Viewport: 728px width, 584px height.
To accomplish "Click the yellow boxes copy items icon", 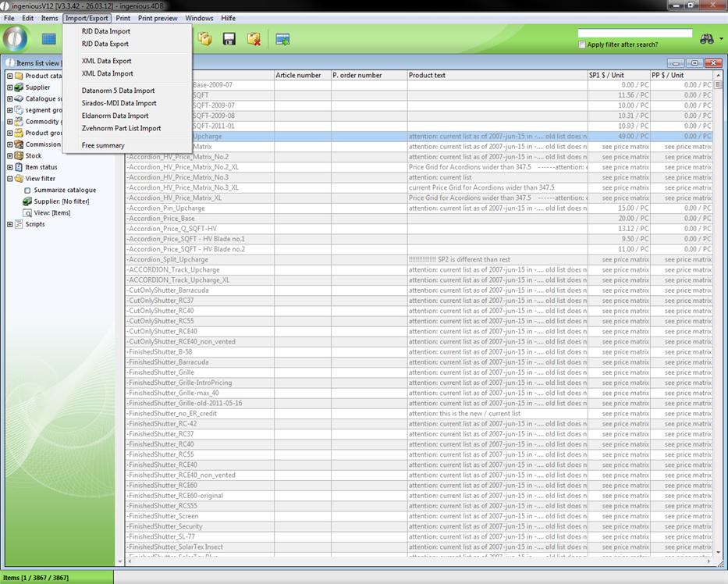I will click(205, 39).
